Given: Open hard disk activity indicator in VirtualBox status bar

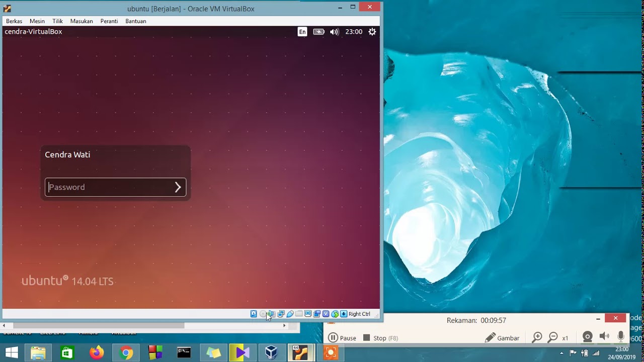Looking at the screenshot, I should (x=254, y=314).
